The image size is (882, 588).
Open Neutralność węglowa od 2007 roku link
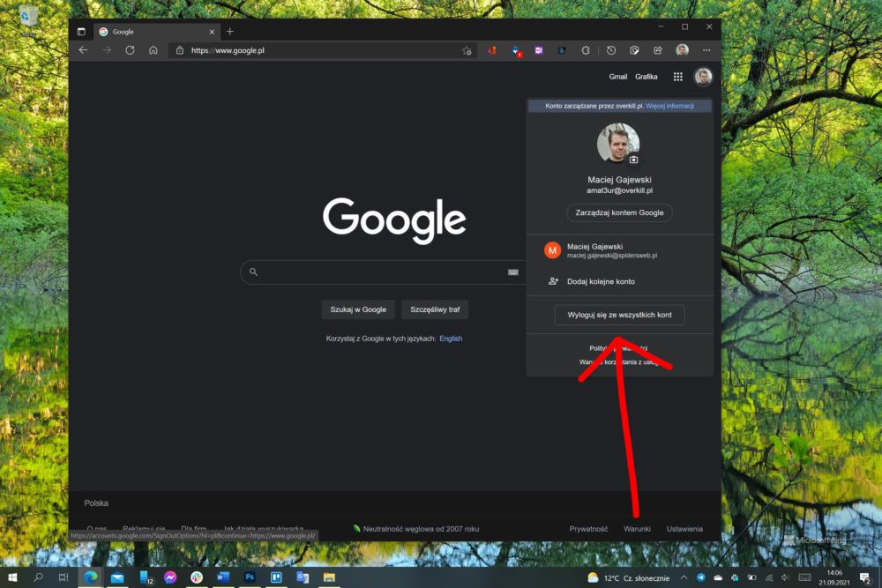pyautogui.click(x=415, y=528)
